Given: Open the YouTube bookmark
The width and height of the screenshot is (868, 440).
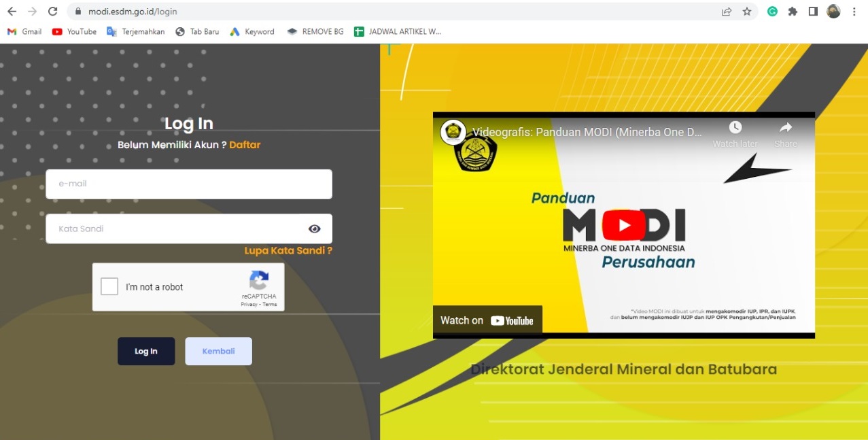Looking at the screenshot, I should [74, 31].
